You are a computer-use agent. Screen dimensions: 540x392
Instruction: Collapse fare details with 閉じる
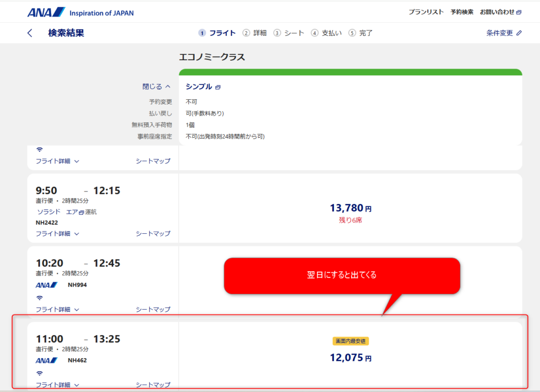coord(157,87)
